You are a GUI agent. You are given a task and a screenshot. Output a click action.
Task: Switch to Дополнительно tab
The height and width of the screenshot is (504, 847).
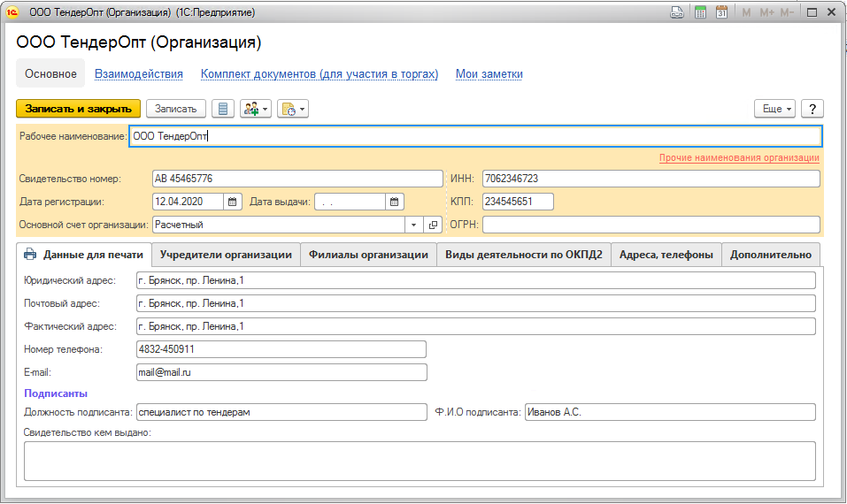tap(771, 255)
